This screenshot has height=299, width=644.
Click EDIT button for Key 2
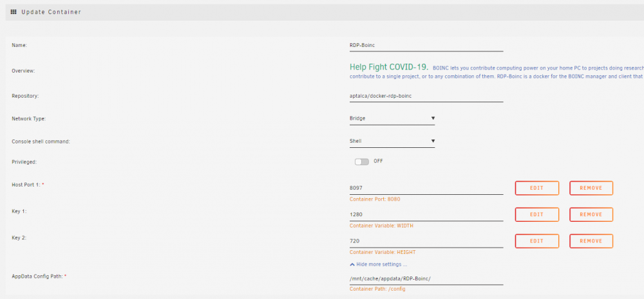(x=537, y=241)
